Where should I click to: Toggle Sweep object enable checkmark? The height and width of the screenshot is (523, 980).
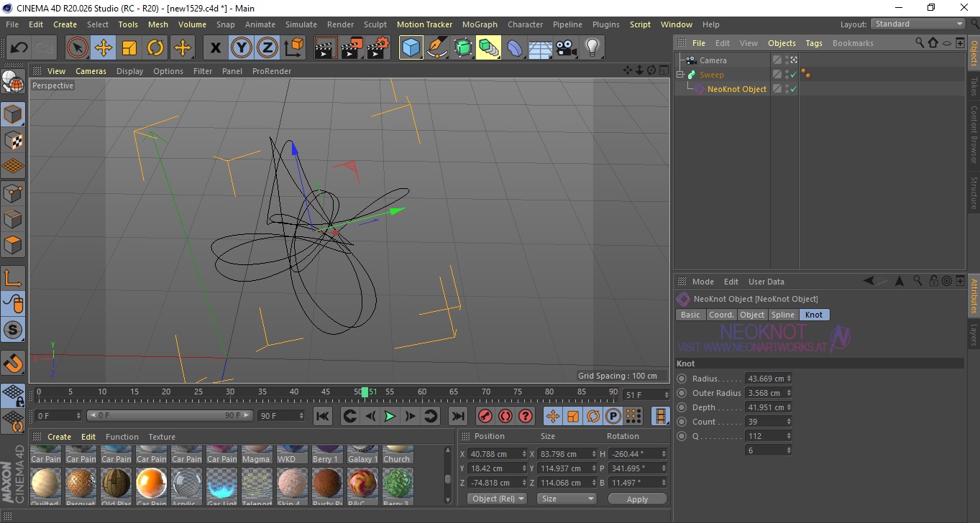click(793, 75)
